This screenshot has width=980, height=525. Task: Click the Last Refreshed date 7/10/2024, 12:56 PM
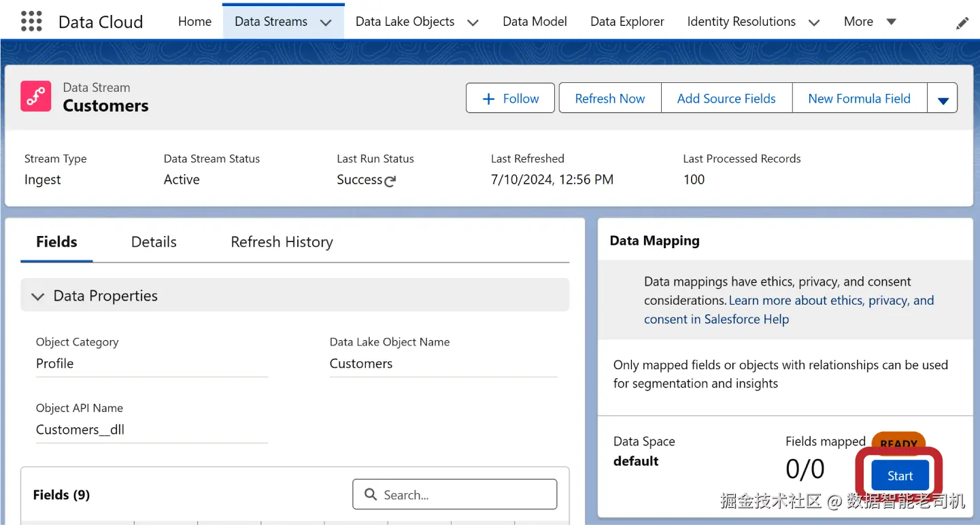point(552,180)
